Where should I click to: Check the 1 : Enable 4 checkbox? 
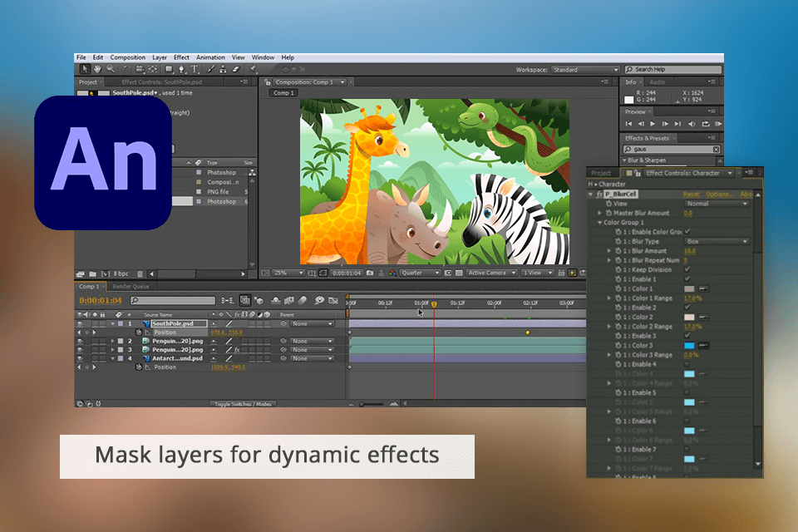687,365
